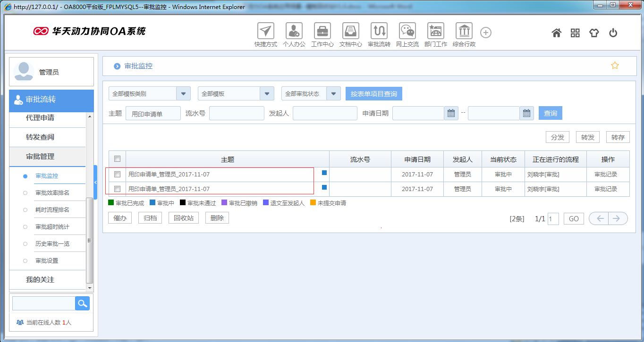Open 历史审批一览 in sidebar menu
This screenshot has height=342, width=644.
point(52,244)
